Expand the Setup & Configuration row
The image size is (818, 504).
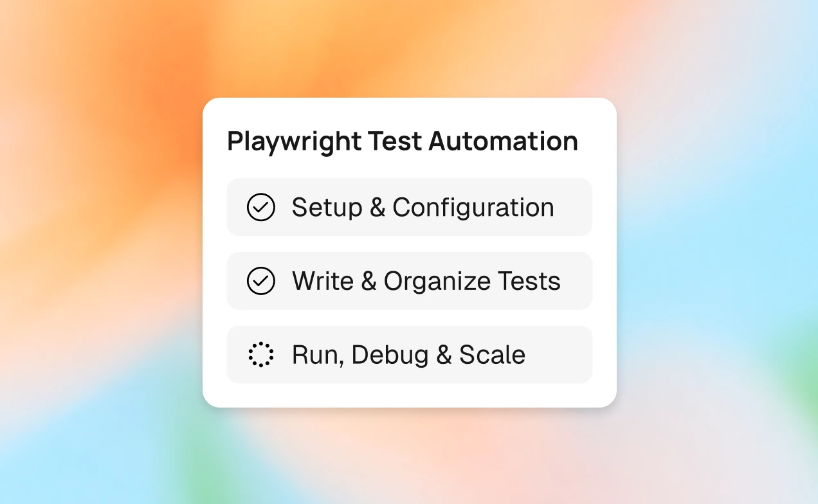pyautogui.click(x=571, y=208)
